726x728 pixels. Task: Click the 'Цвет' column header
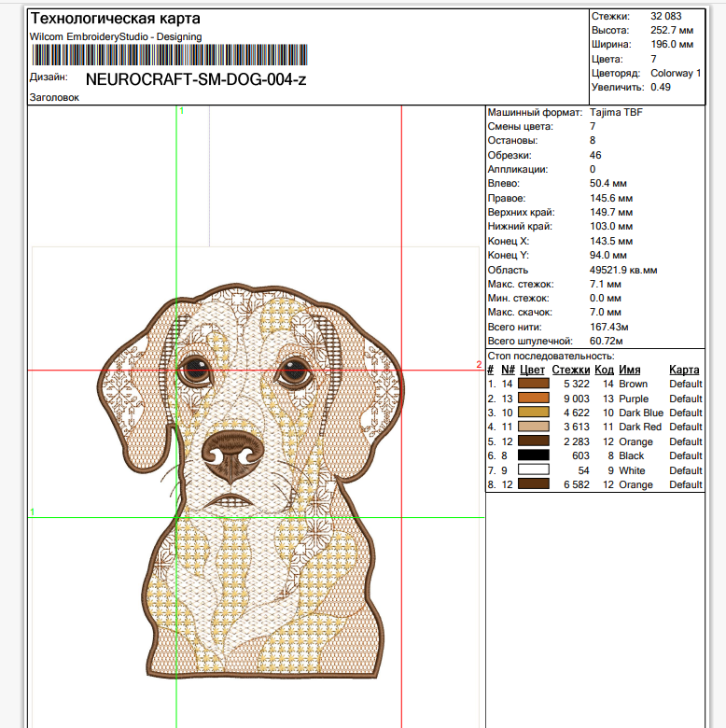[532, 370]
